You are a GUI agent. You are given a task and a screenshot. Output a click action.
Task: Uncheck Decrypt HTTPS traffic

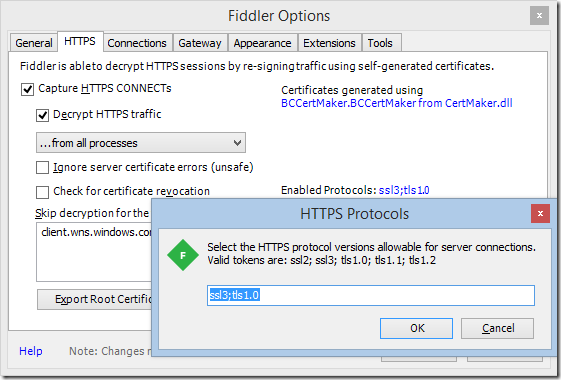[42, 115]
